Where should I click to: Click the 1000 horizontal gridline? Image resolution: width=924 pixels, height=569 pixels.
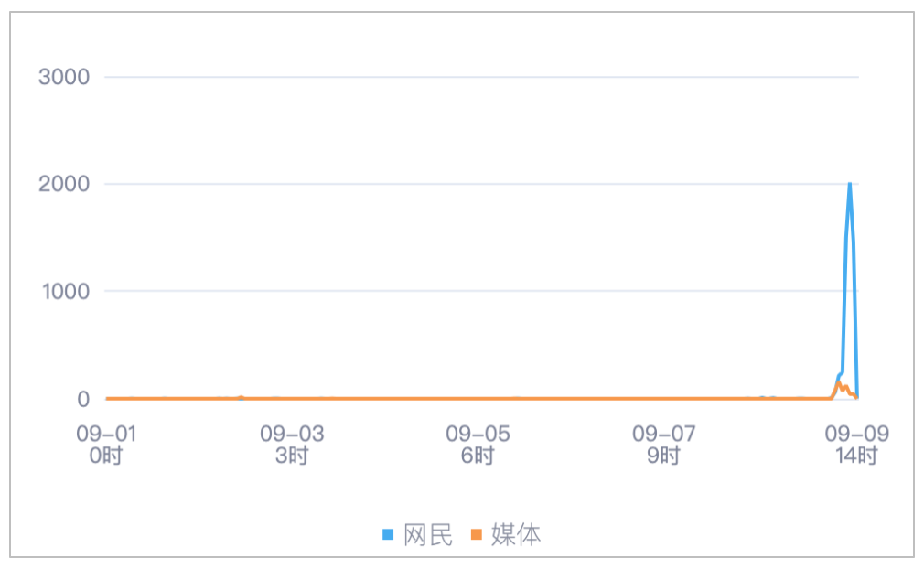point(481,291)
